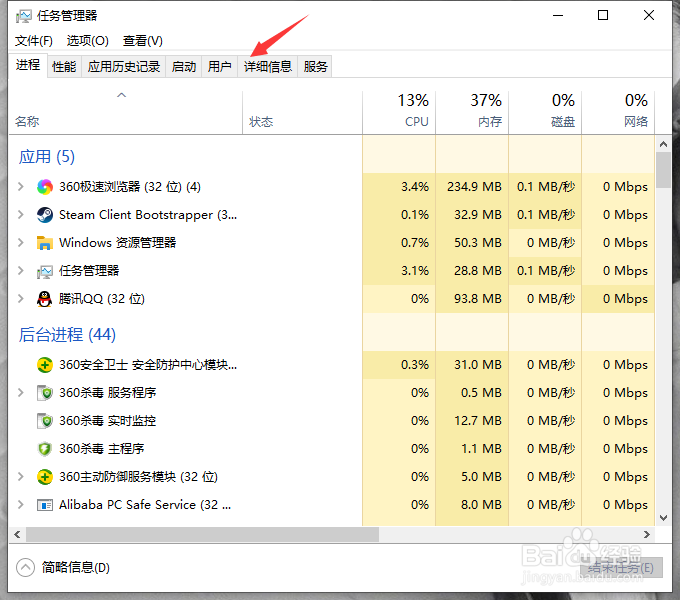Click the Task Manager title bar icon
Image resolution: width=680 pixels, height=600 pixels.
[x=24, y=16]
